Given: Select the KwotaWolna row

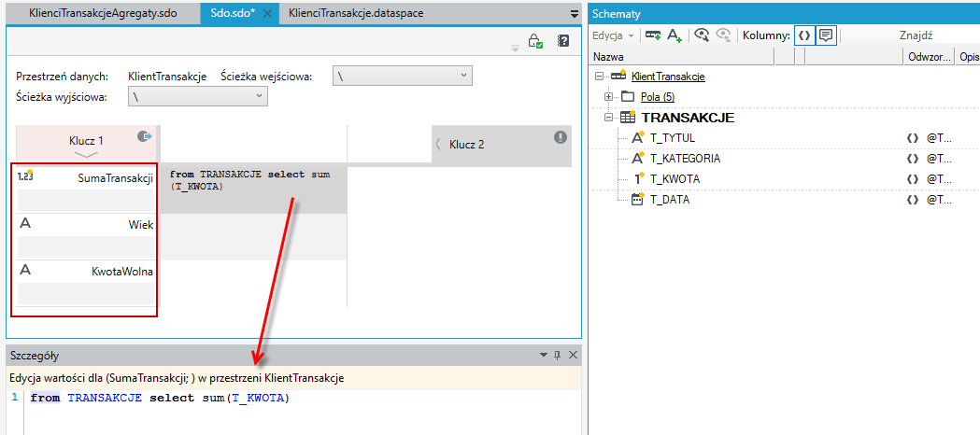Looking at the screenshot, I should coord(85,283).
